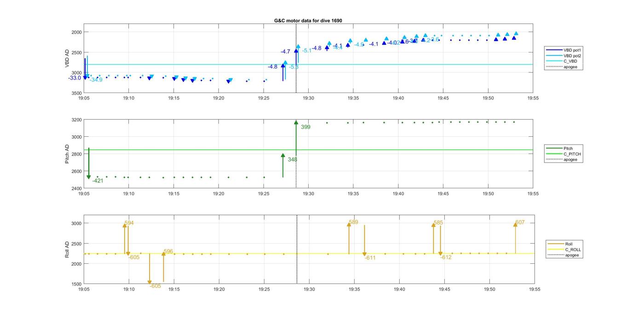Click the gold down arrowhead above -611

pos(364,254)
